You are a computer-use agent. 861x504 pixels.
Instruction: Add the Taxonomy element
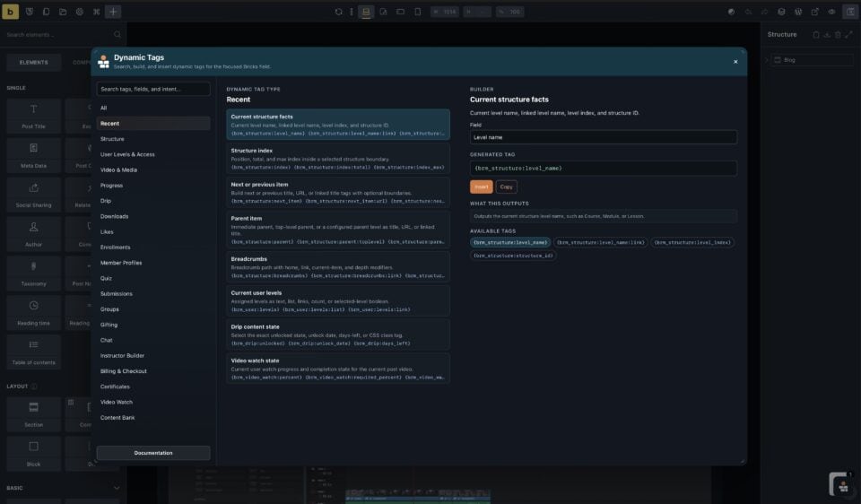[x=33, y=274]
